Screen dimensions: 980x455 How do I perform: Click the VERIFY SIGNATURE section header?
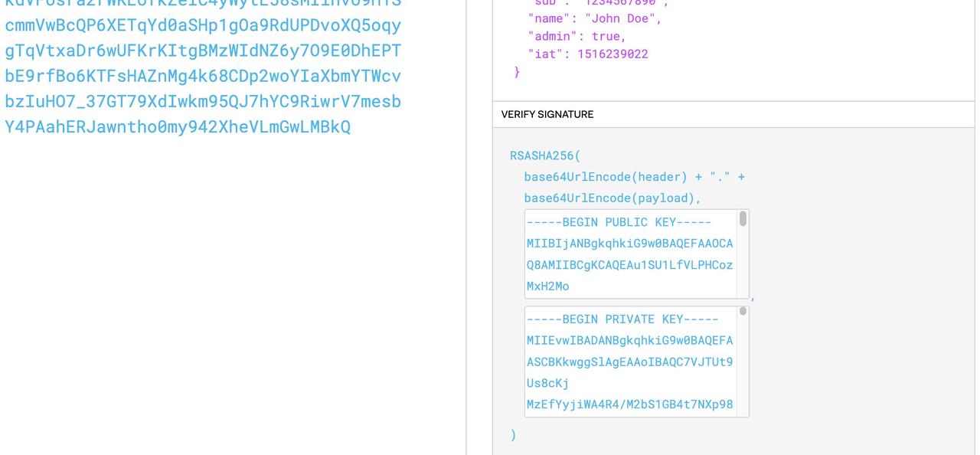pos(547,113)
